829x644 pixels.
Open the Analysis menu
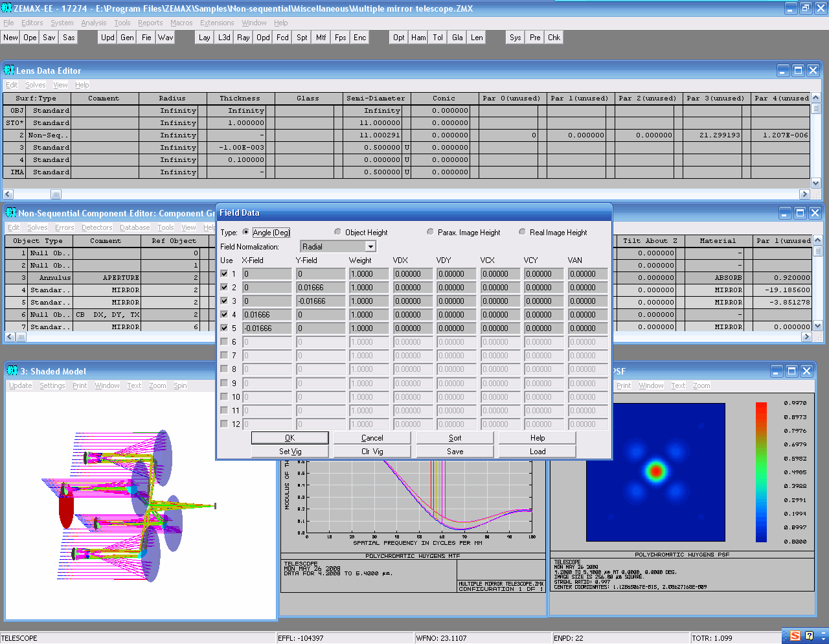coord(94,23)
